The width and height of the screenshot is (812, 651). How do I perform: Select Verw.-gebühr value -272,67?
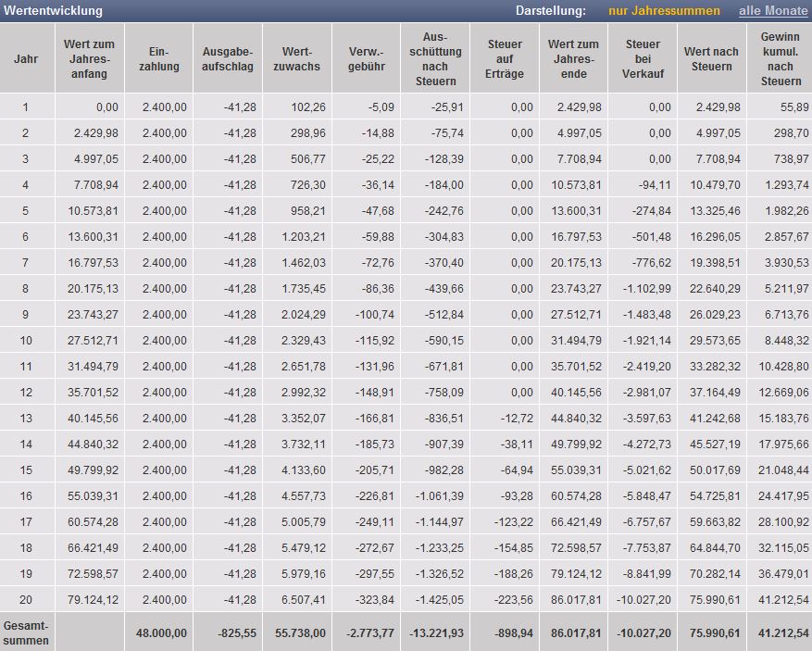375,547
